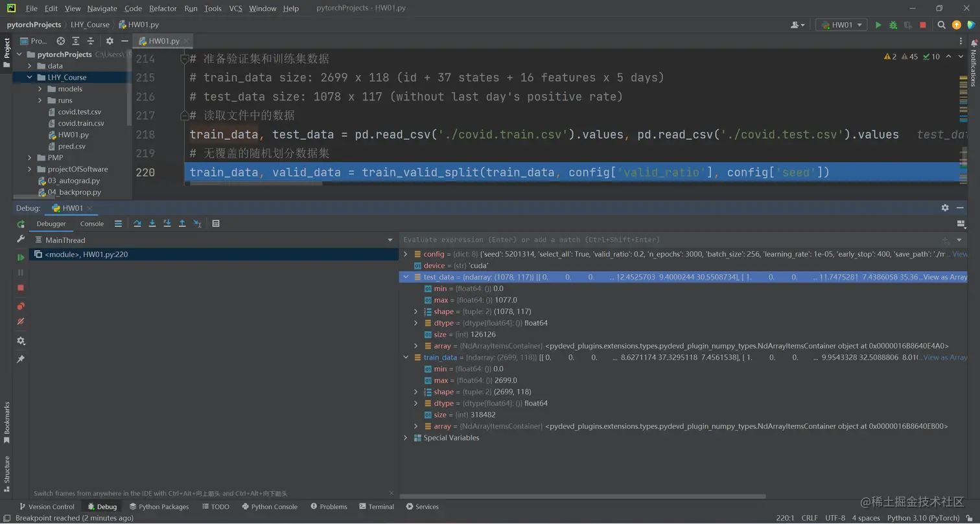Toggle the Structure side panel
The width and height of the screenshot is (980, 524).
[x=7, y=473]
